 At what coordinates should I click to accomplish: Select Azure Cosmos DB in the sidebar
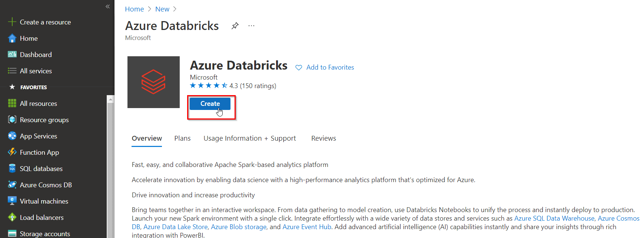point(46,185)
